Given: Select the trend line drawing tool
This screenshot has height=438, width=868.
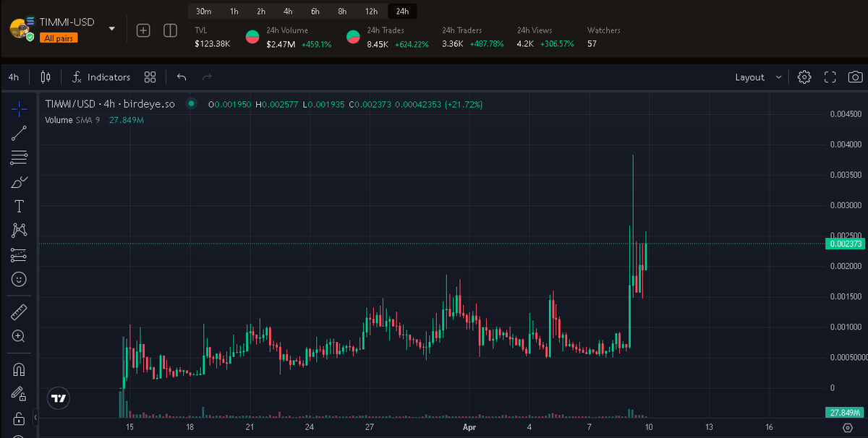Looking at the screenshot, I should [18, 133].
